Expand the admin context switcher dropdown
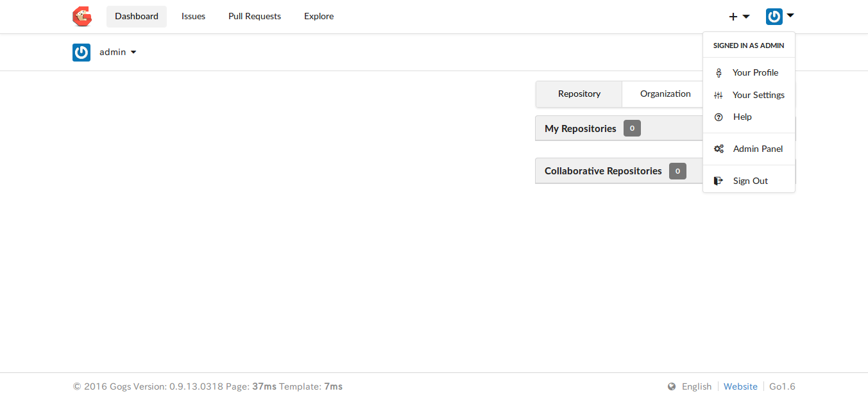This screenshot has width=868, height=398. point(118,53)
